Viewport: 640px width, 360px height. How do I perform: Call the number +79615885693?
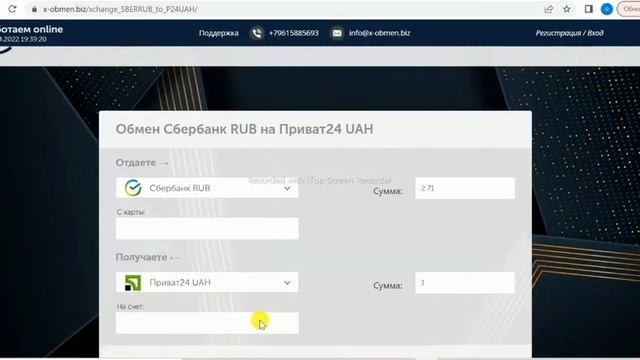pyautogui.click(x=293, y=33)
